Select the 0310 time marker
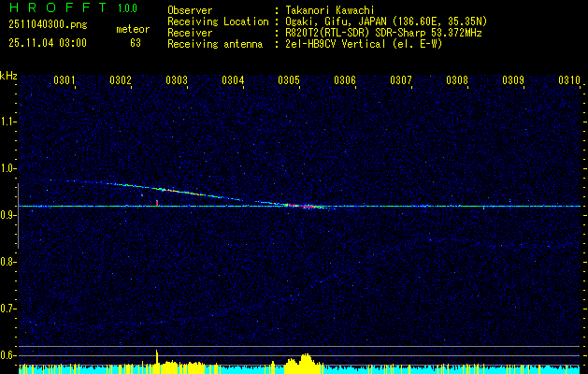The height and width of the screenshot is (374, 588). (x=569, y=80)
